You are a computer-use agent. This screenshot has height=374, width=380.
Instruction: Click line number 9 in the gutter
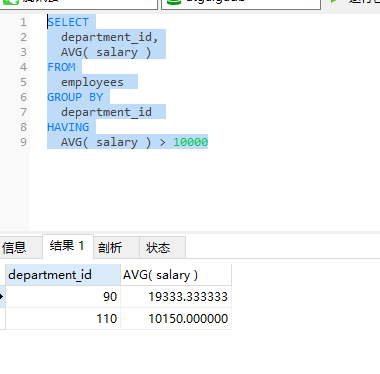(23, 142)
